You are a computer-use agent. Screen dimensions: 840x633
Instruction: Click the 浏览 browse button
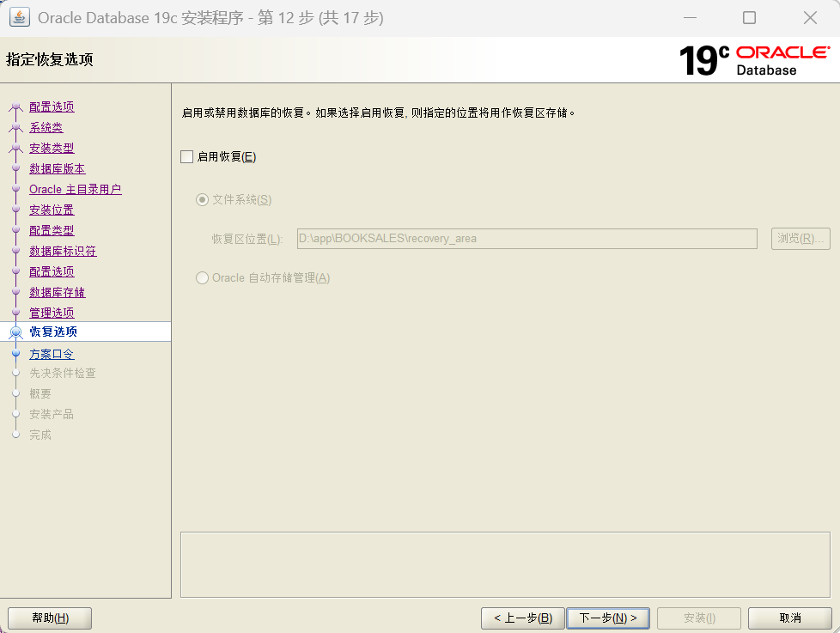(x=800, y=238)
